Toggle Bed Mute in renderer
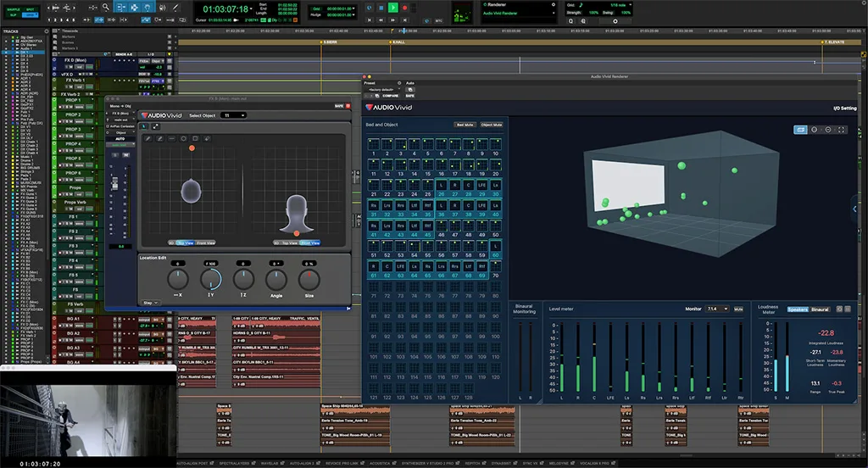Viewport: 868px width, 468px height. 465,125
